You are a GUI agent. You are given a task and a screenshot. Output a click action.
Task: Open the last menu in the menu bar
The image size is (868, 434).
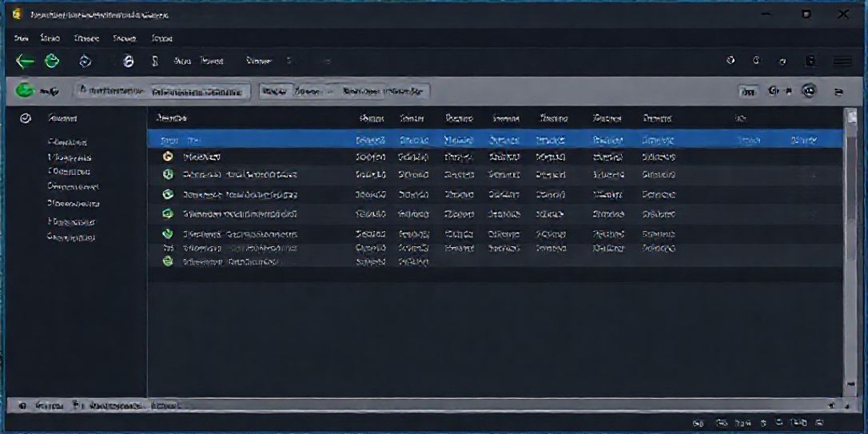pyautogui.click(x=162, y=38)
